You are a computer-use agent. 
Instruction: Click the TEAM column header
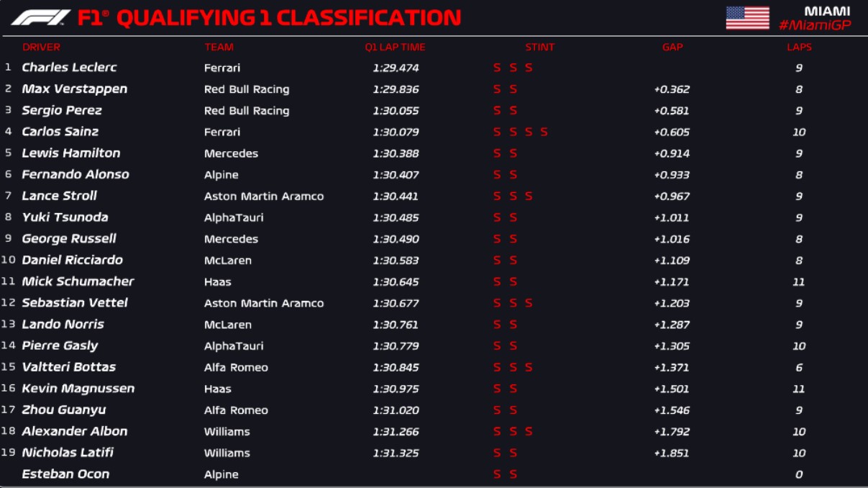click(x=219, y=48)
